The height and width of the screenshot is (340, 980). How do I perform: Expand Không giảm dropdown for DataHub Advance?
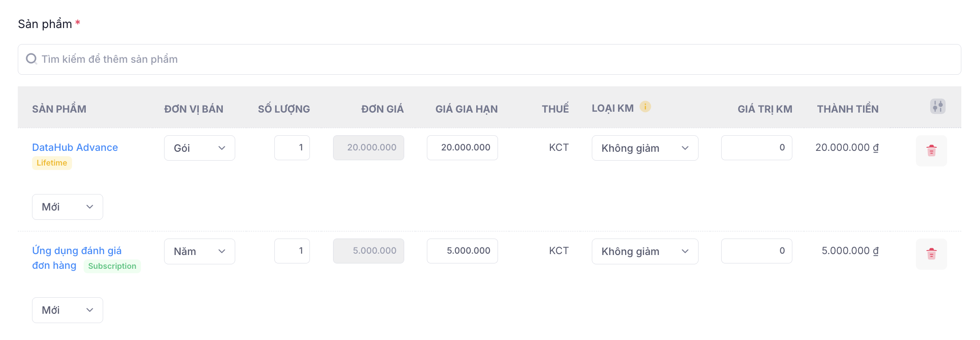[645, 148]
